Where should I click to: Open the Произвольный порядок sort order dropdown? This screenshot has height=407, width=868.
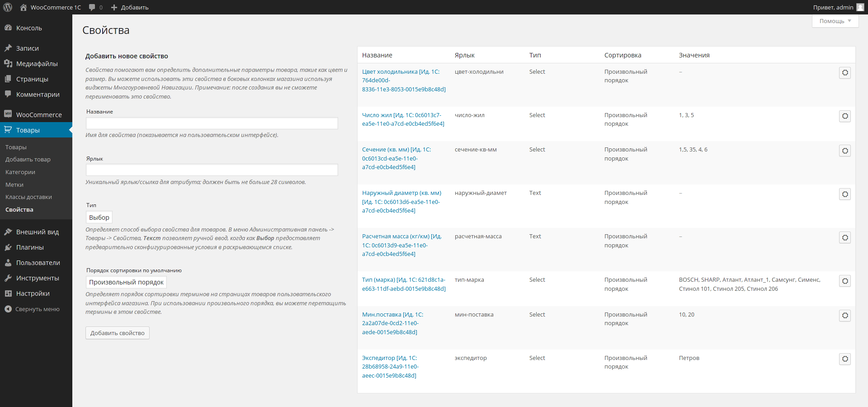coord(126,282)
